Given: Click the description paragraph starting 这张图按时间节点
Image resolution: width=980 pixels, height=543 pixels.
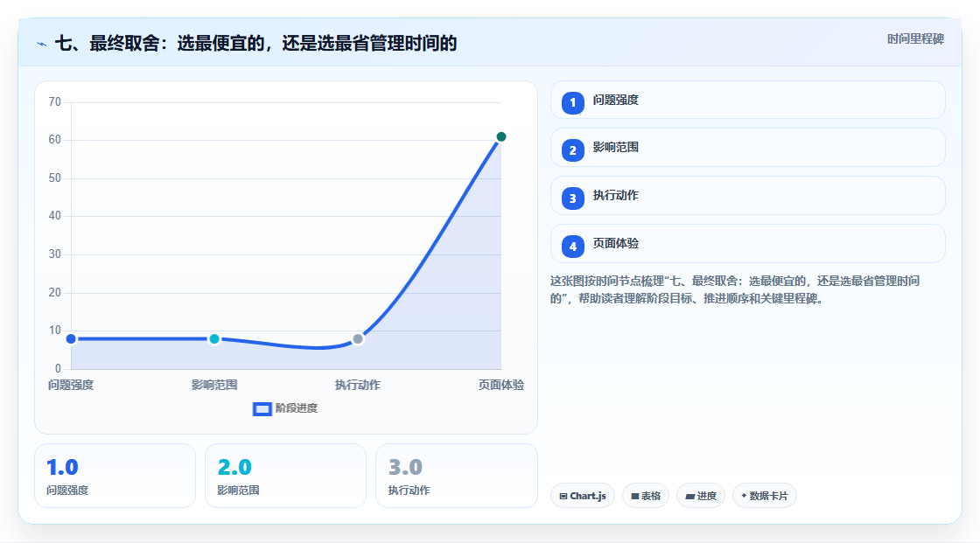Looking at the screenshot, I should coord(735,289).
